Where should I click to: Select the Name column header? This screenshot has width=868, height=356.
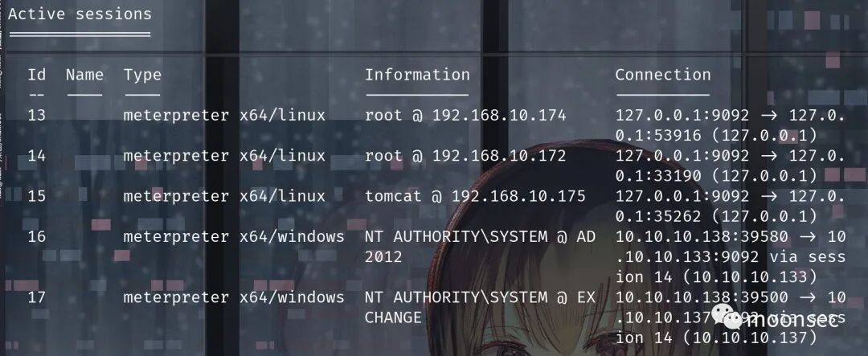coord(84,75)
